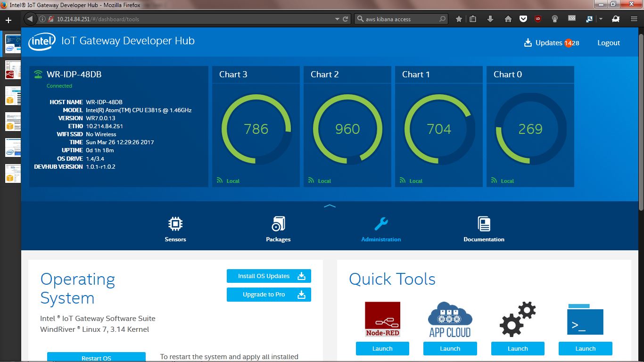Click the Local label under Chart 2
The image size is (644, 362).
point(324,181)
